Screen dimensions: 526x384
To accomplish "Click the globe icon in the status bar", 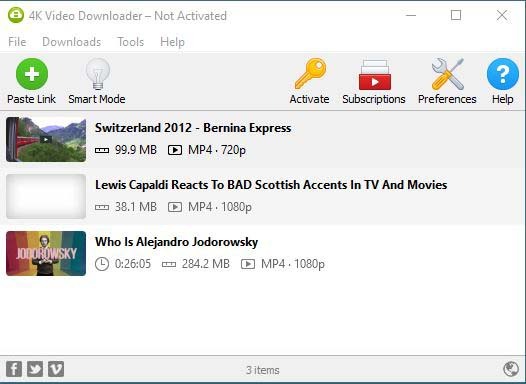I will point(511,369).
